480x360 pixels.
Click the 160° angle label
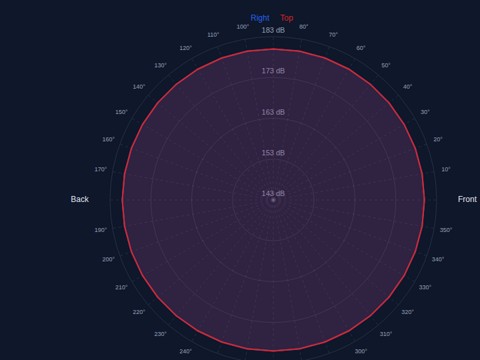point(108,139)
